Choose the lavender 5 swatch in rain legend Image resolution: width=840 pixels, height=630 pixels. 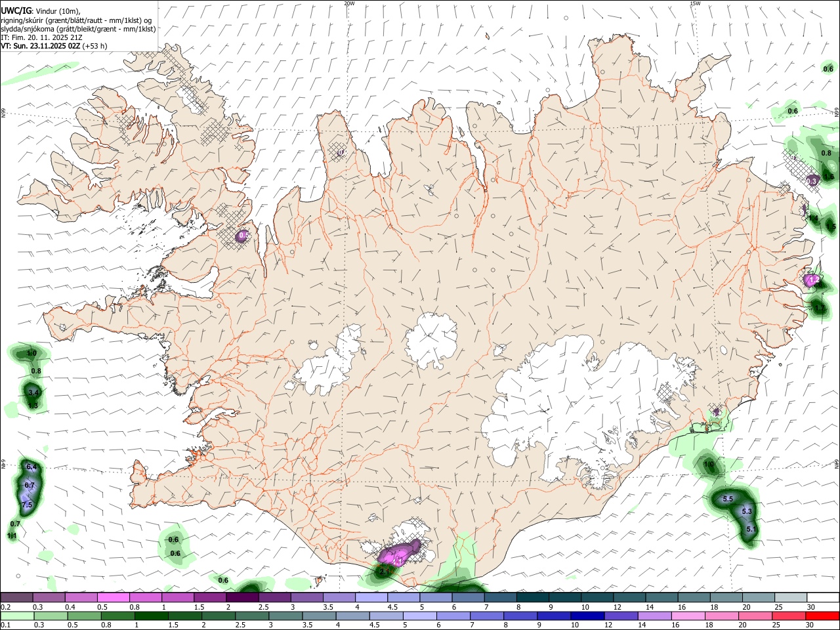[419, 616]
